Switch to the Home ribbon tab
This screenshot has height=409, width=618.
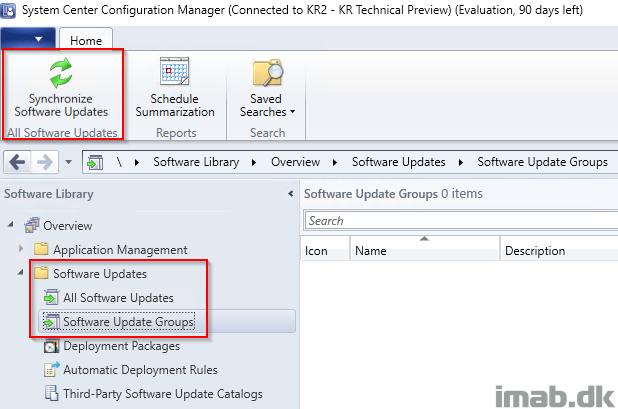pos(86,40)
